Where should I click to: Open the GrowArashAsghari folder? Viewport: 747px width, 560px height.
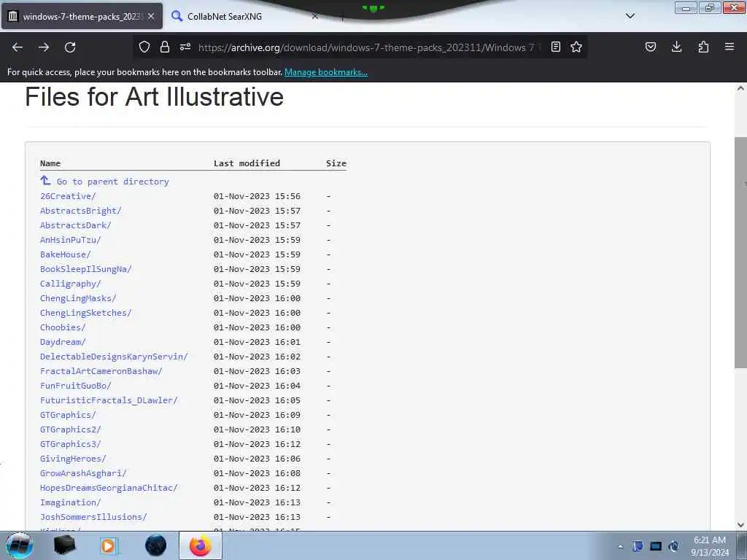pos(83,473)
